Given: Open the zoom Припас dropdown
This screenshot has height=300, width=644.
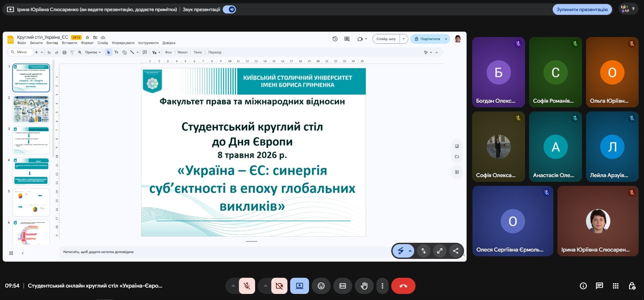Looking at the screenshot, I should 93,52.
